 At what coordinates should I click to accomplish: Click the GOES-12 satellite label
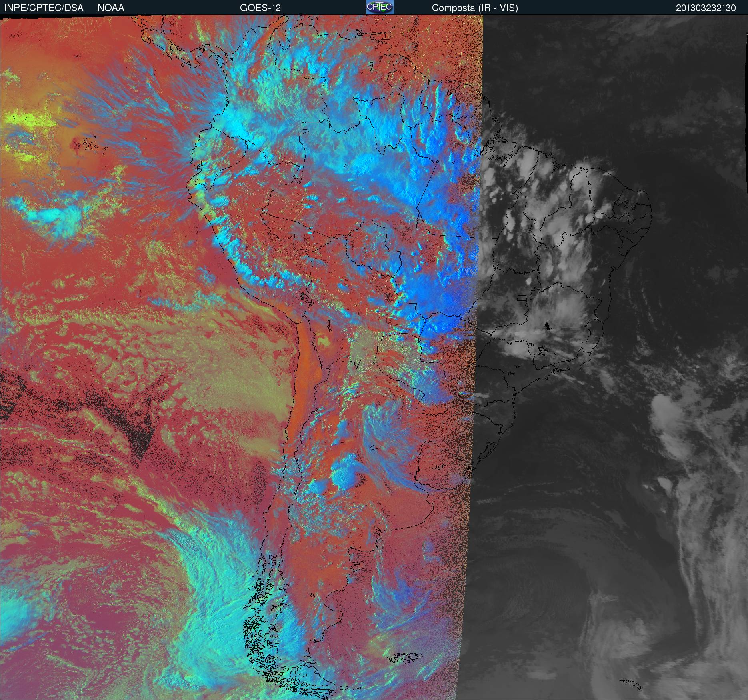[x=260, y=8]
